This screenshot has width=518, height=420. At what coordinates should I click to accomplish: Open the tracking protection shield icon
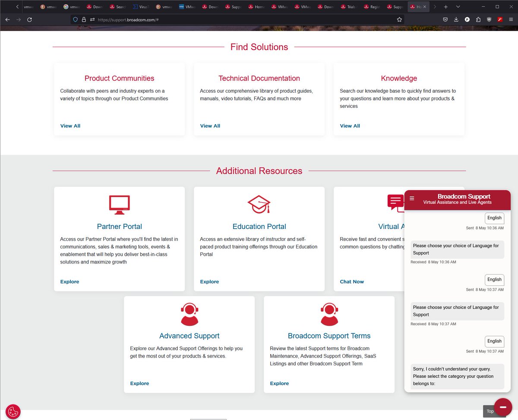click(x=75, y=19)
